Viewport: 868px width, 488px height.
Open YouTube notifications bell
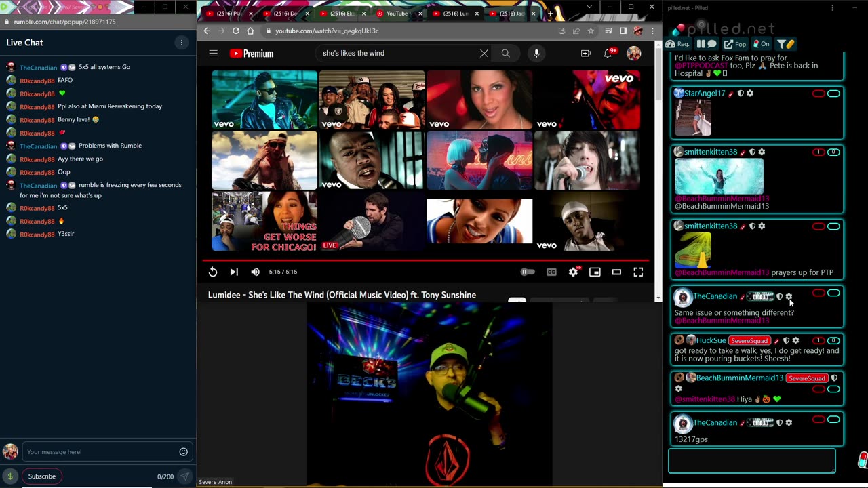coord(608,53)
